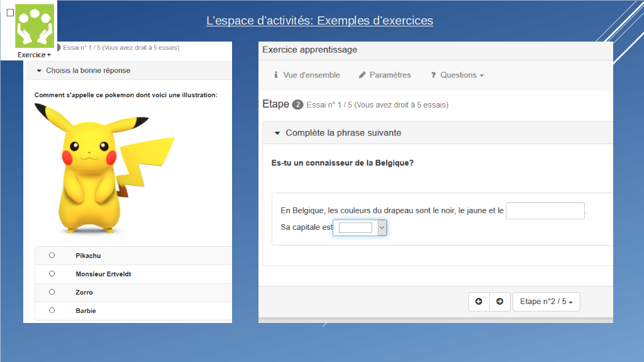Click the 'Essai n° 1 / 5' text next to Etape
The image size is (644, 362).
coord(377,105)
